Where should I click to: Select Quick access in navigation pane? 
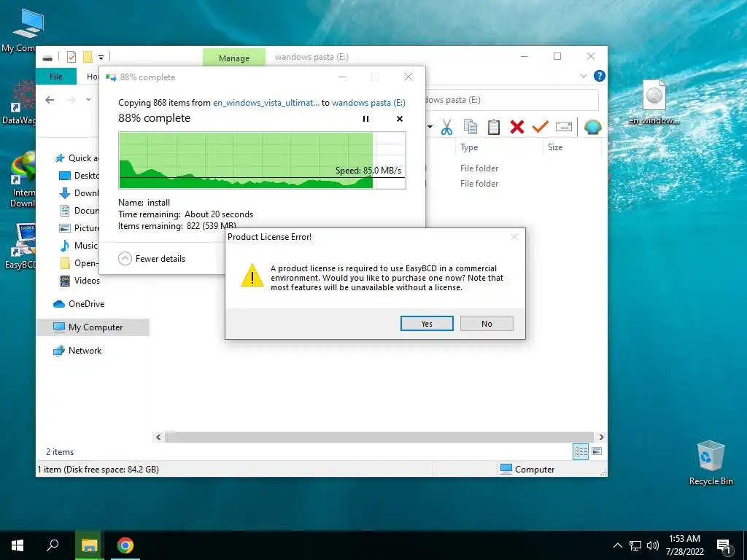point(79,158)
